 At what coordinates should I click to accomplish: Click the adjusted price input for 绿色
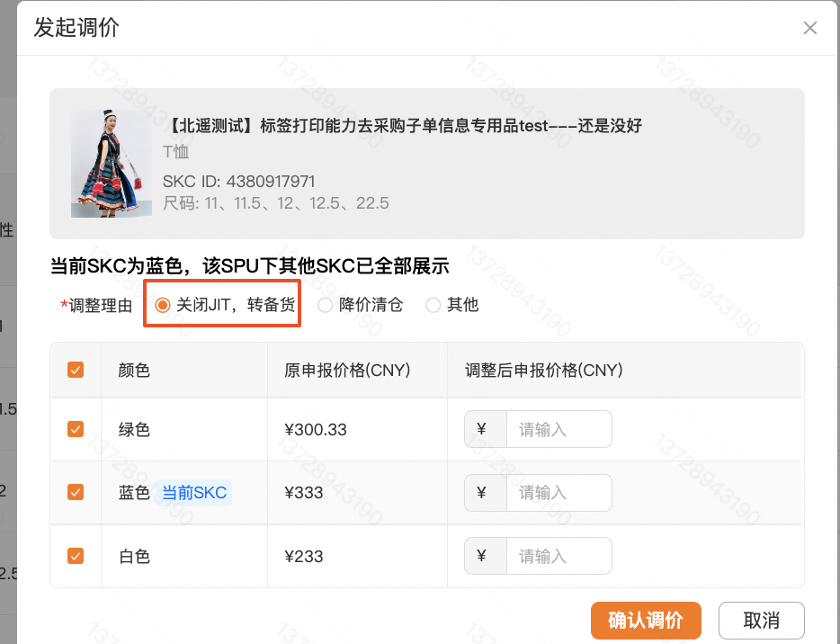click(x=559, y=429)
